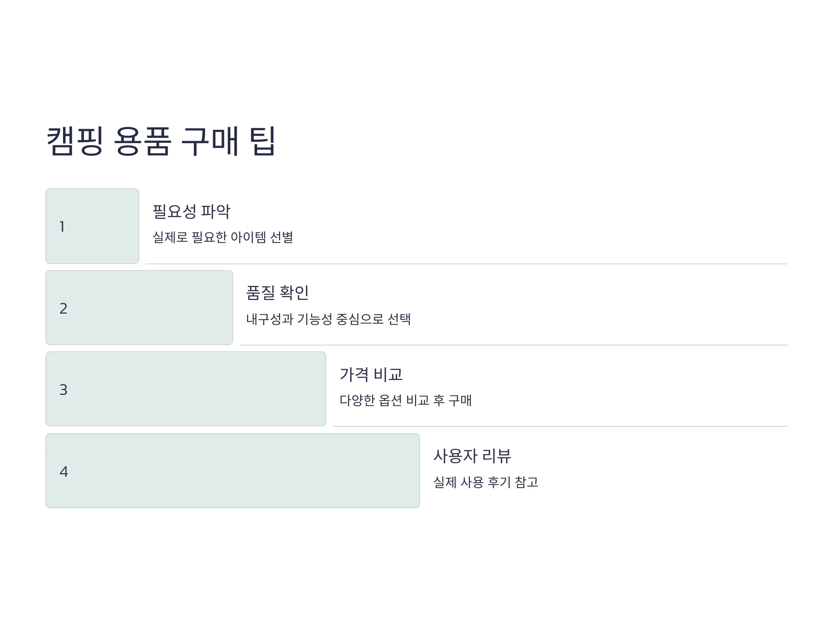Image resolution: width=840 pixels, height=630 pixels.
Task: Click the heading 가격 비교
Action: click(371, 374)
